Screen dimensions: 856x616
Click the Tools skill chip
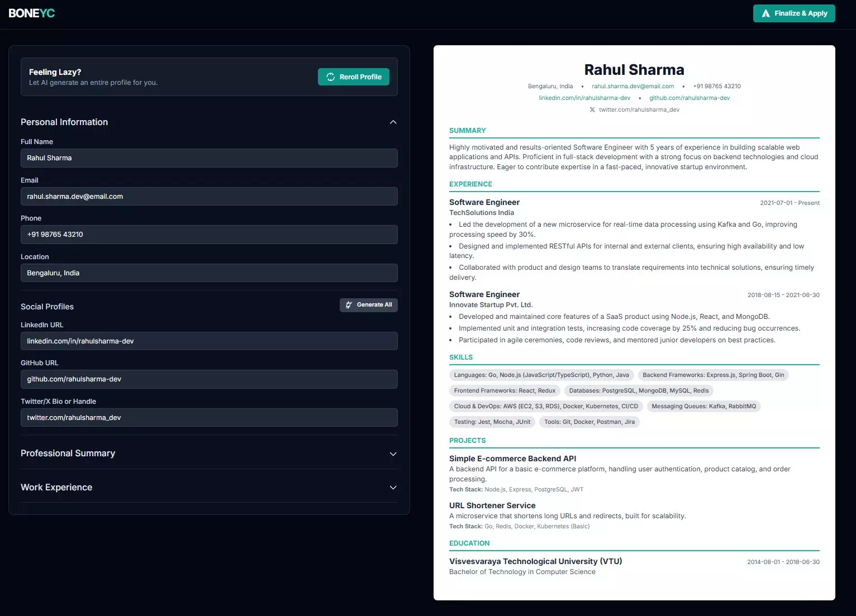click(x=589, y=422)
